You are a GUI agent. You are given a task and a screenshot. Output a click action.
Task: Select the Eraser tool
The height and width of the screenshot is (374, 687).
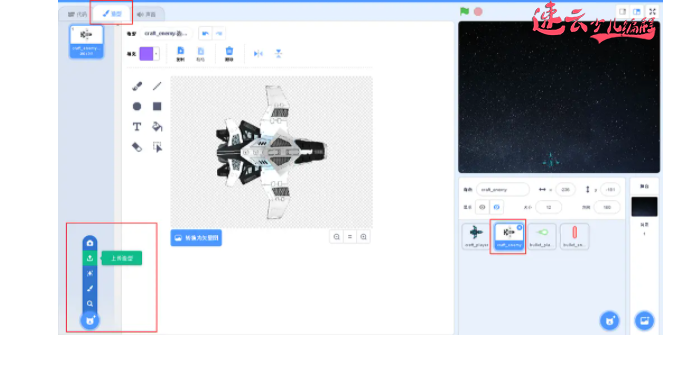tap(137, 147)
